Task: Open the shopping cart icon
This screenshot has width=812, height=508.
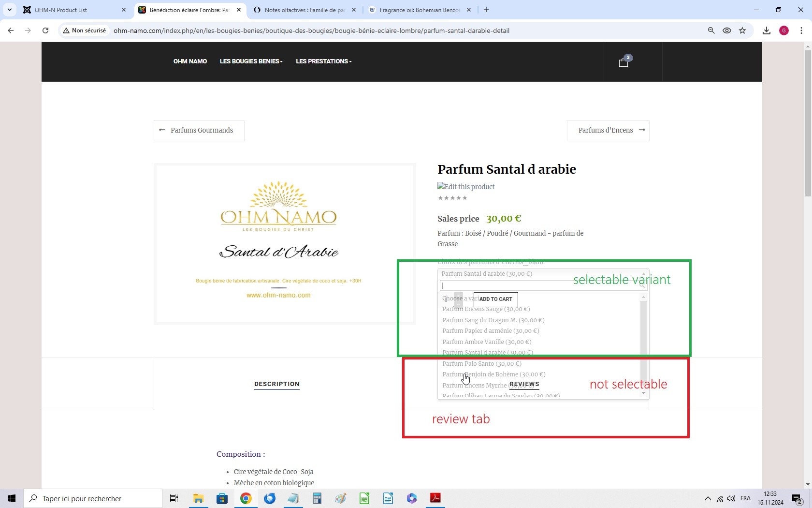Action: coord(623,62)
